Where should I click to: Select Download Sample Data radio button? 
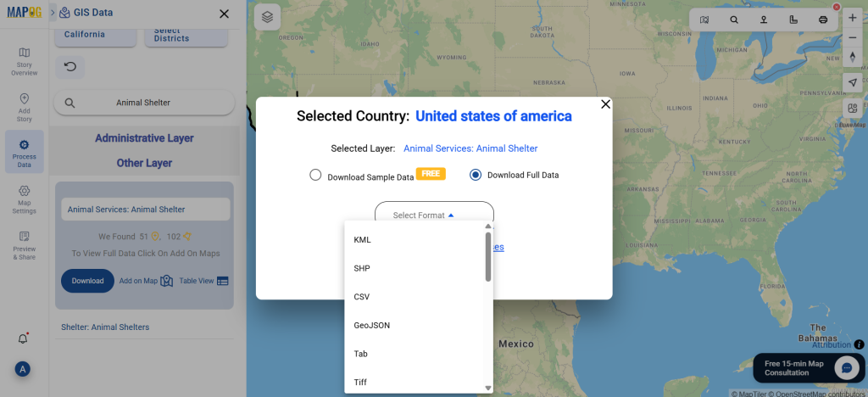click(315, 175)
